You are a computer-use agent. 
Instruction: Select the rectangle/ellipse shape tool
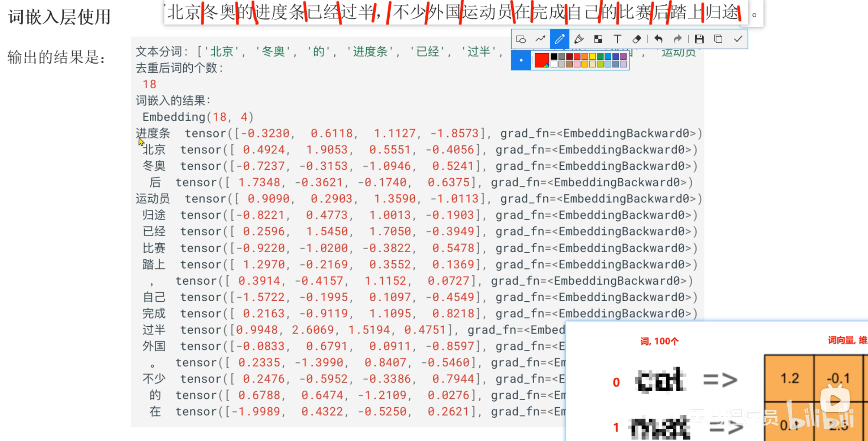point(521,39)
